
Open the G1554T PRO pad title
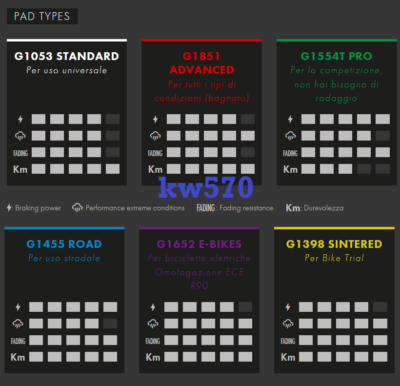(x=336, y=56)
